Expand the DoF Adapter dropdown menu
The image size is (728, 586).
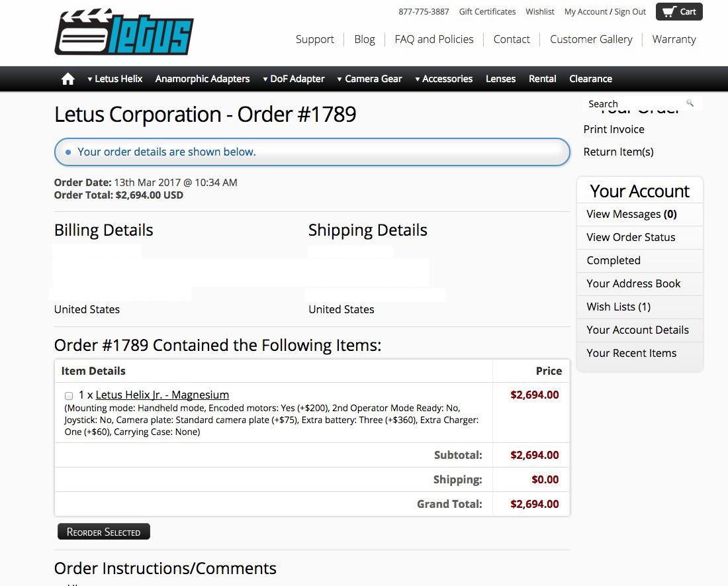(293, 79)
